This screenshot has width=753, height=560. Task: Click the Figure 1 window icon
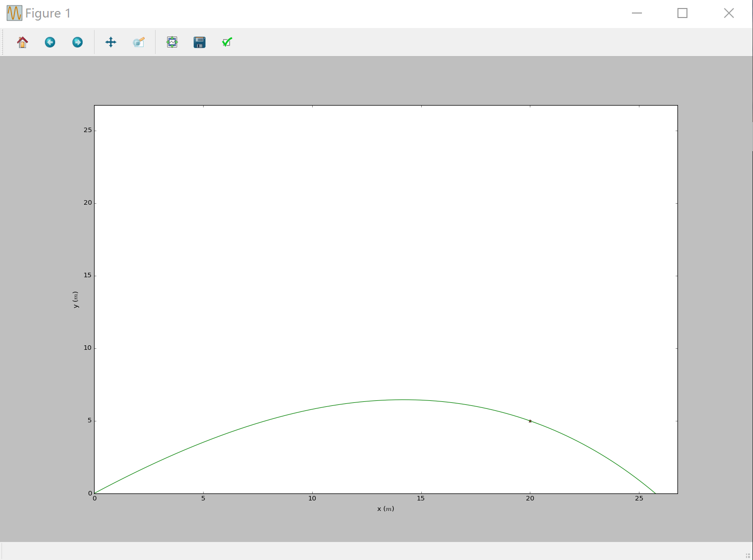[14, 13]
